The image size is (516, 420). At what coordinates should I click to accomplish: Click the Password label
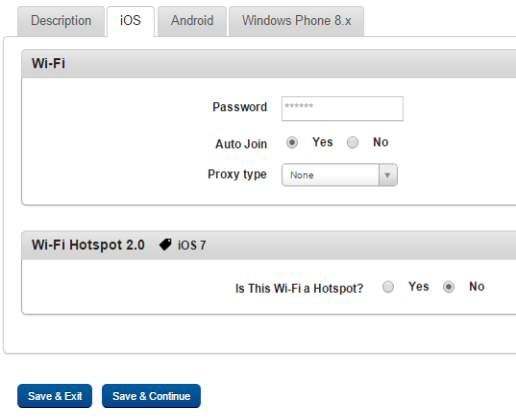(240, 107)
